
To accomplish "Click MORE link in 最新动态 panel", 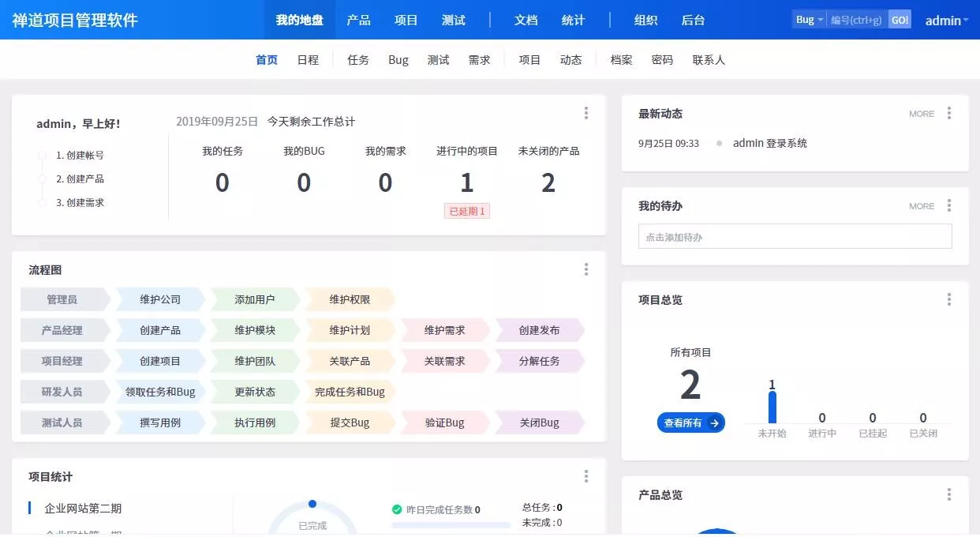I will 921,114.
